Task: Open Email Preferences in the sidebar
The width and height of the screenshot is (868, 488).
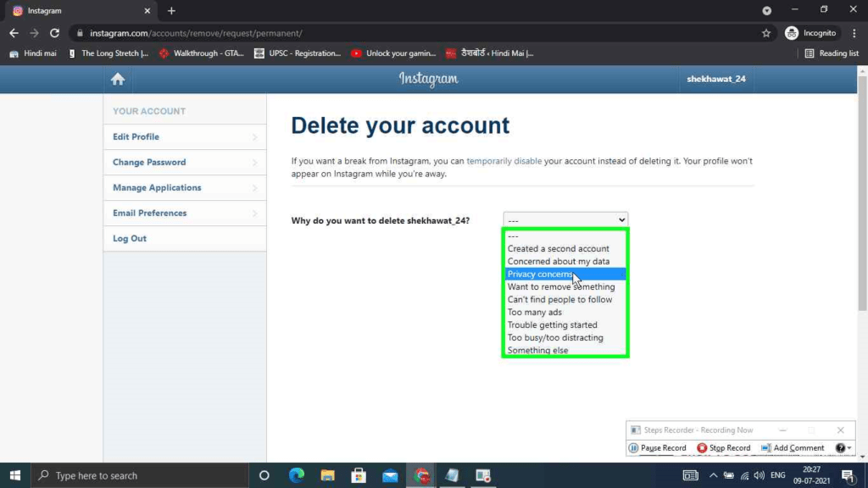Action: [184, 213]
